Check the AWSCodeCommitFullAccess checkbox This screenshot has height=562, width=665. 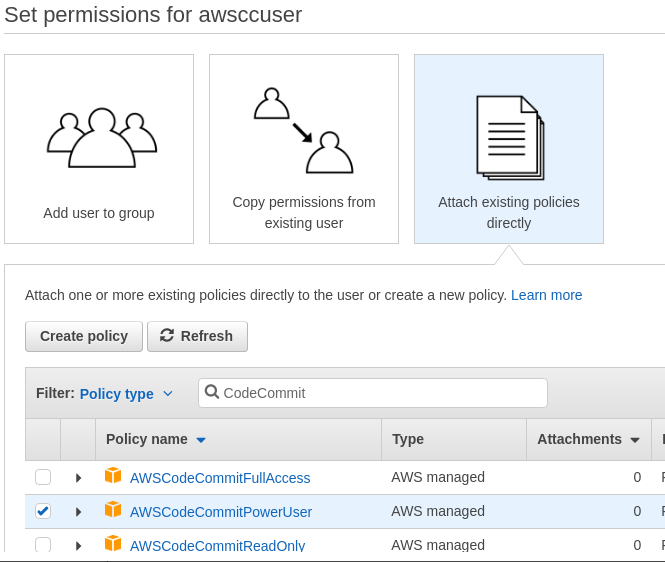[43, 477]
